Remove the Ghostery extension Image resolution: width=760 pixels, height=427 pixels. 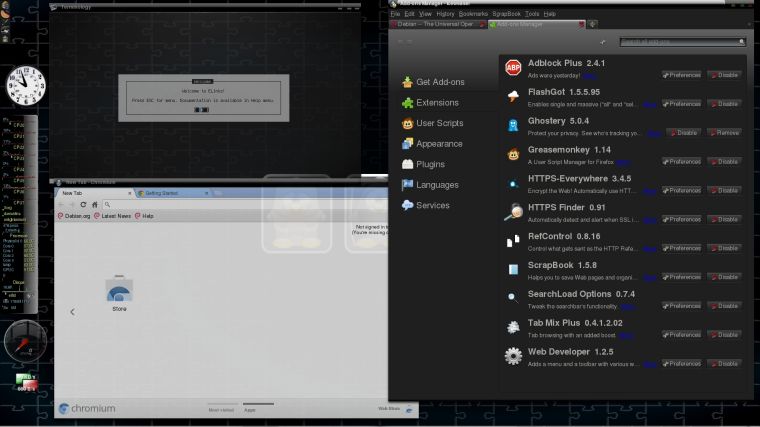coord(724,133)
